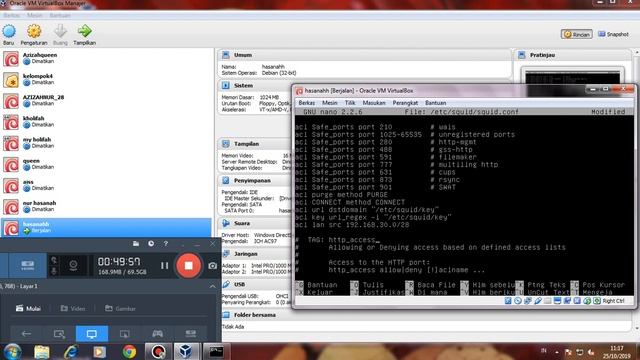
Task: Open Bantuan menu in VM window
Action: point(435,103)
